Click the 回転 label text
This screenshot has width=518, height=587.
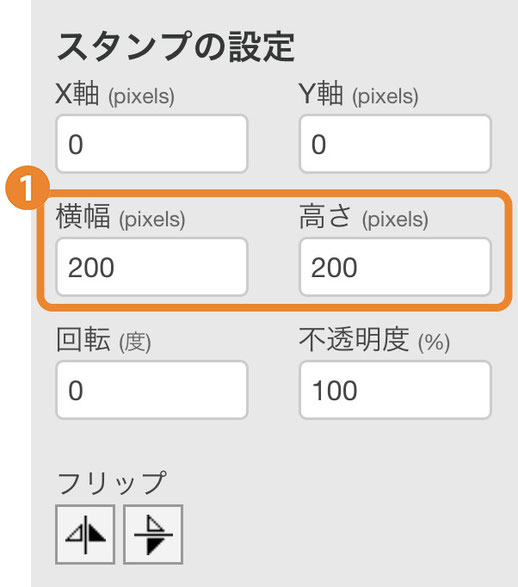click(83, 339)
